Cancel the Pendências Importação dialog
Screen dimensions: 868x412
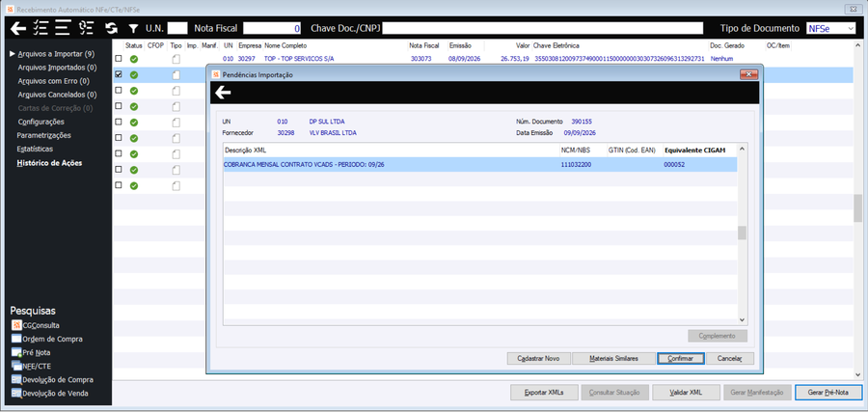point(730,358)
